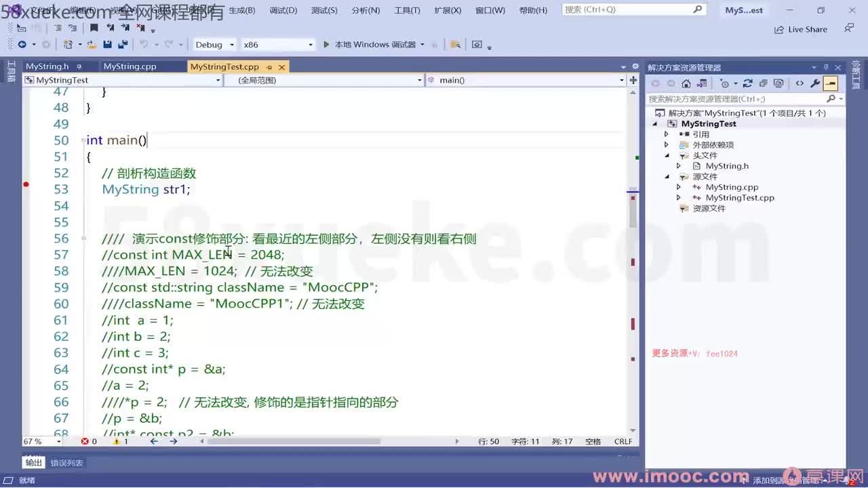Click the open file folder icon

pos(91,45)
